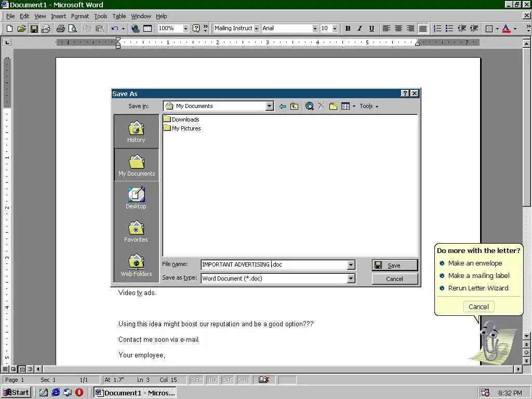Open Print Preview from the toolbar
The height and width of the screenshot is (399, 532).
point(73,29)
